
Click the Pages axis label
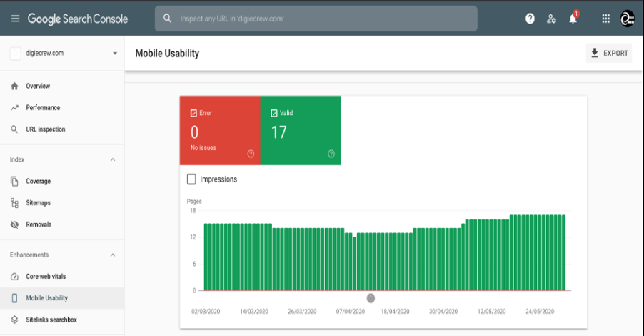coord(194,202)
